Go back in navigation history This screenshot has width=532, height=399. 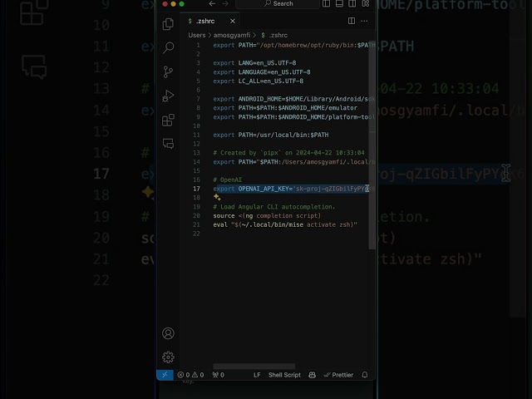pyautogui.click(x=212, y=3)
